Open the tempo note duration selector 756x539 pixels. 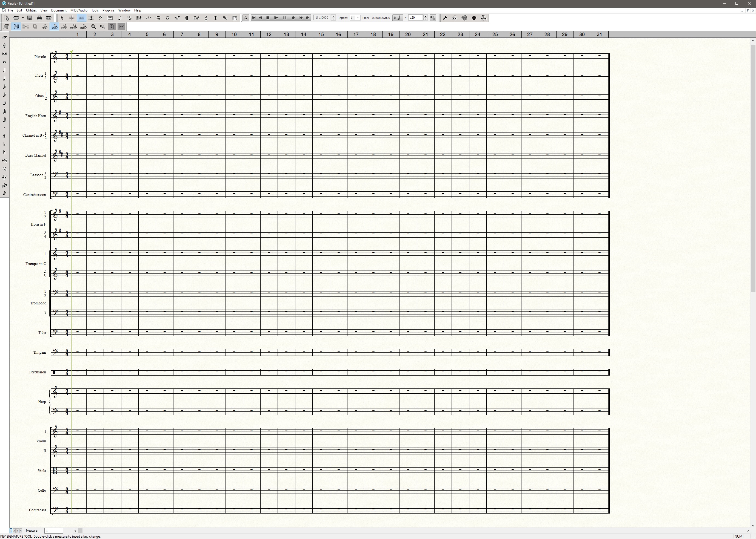[397, 18]
